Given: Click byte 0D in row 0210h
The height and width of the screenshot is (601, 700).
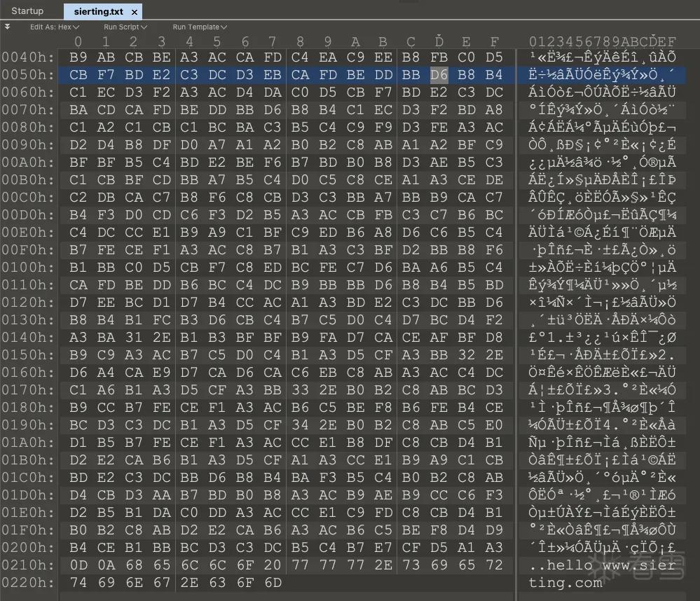Looking at the screenshot, I should tap(78, 565).
